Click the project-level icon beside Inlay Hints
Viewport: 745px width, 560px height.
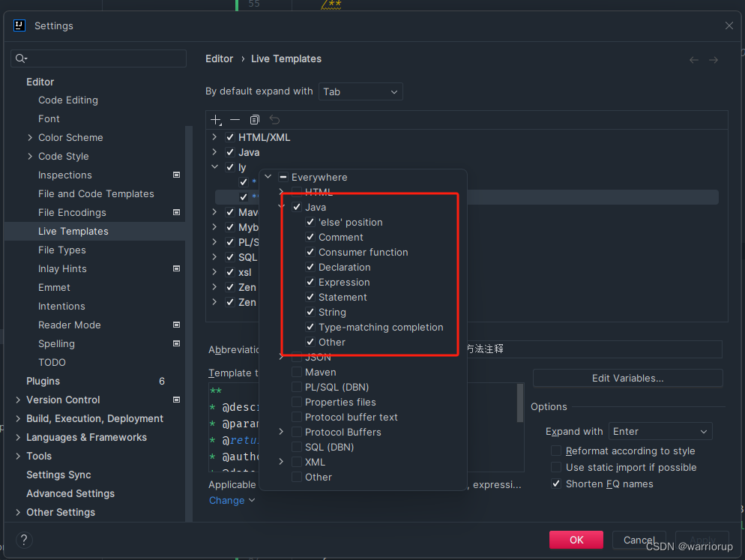[x=176, y=268]
